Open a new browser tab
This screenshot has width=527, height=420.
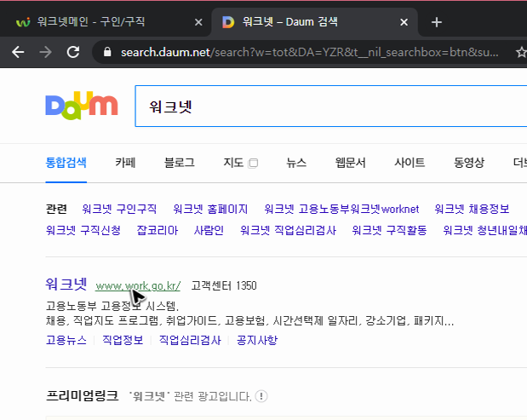436,22
